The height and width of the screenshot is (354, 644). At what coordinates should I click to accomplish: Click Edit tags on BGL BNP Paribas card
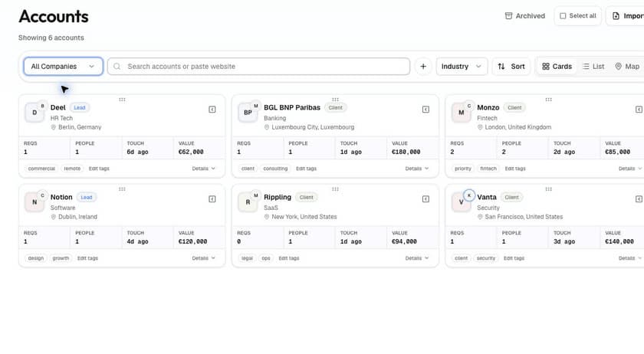307,169
